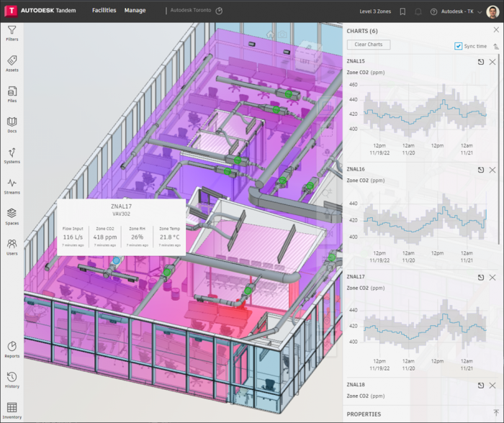
Task: Click the Level 3 Zones view link
Action: 375,12
